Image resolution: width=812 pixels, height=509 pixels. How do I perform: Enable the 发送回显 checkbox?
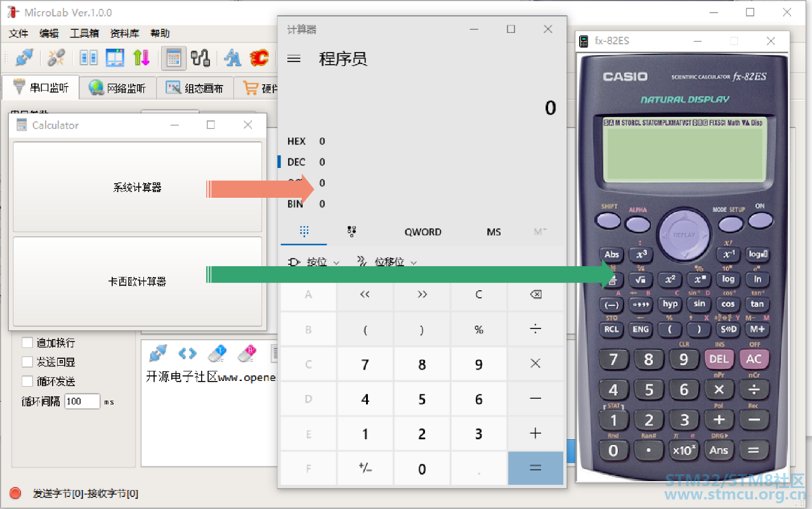click(27, 362)
